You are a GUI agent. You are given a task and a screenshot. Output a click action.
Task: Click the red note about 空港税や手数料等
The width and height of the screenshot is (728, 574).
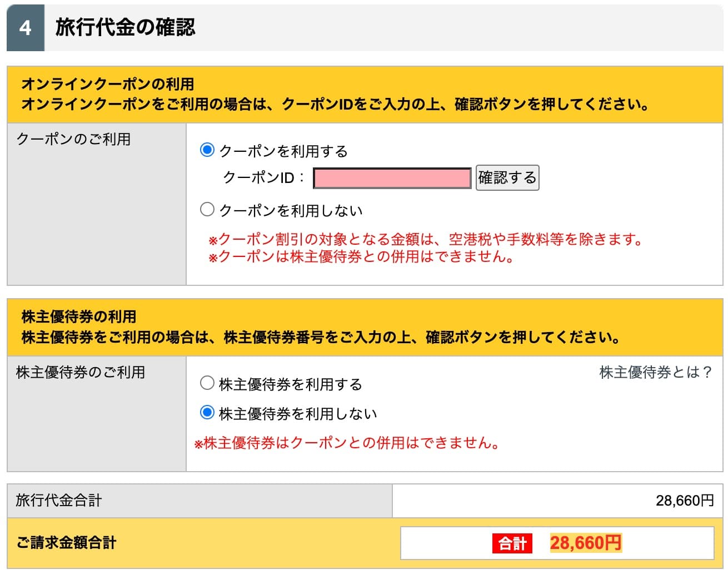tap(425, 240)
